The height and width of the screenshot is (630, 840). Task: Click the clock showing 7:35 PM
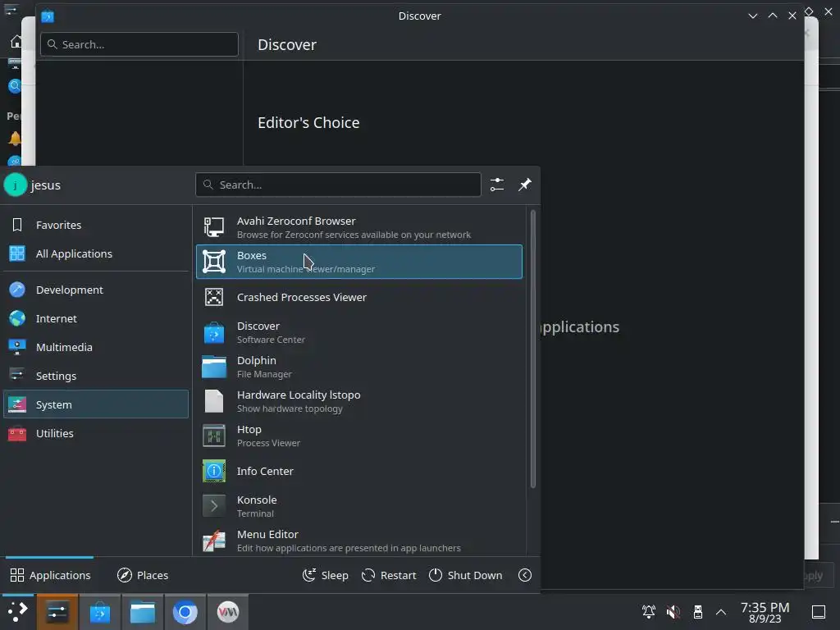tap(765, 612)
